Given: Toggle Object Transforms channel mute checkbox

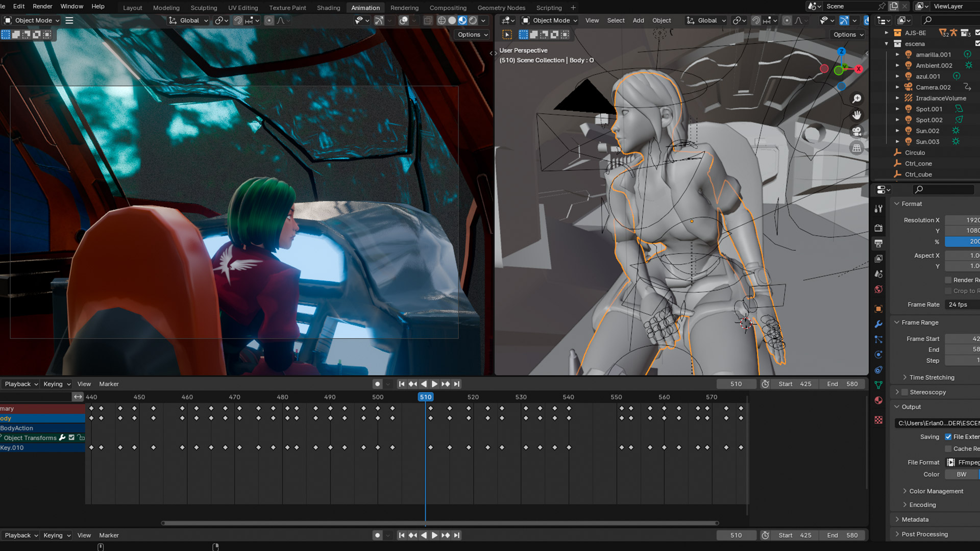Looking at the screenshot, I should click(x=71, y=438).
